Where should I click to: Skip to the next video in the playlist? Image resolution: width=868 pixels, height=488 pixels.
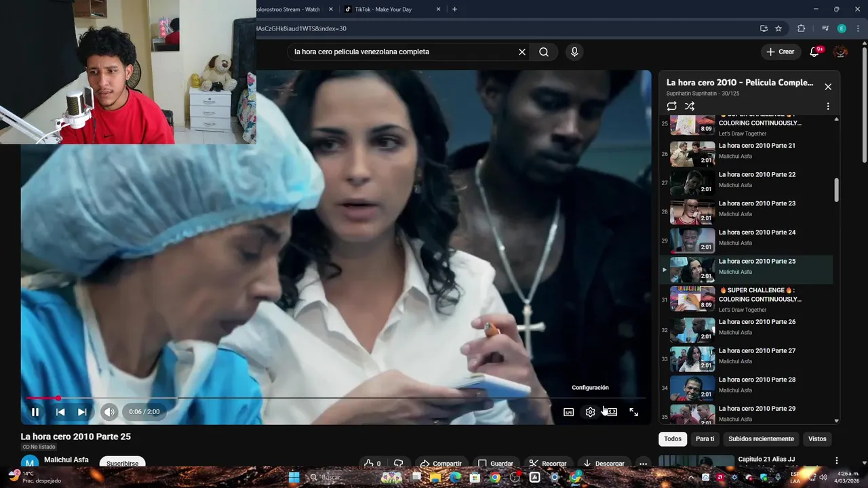coord(82,412)
